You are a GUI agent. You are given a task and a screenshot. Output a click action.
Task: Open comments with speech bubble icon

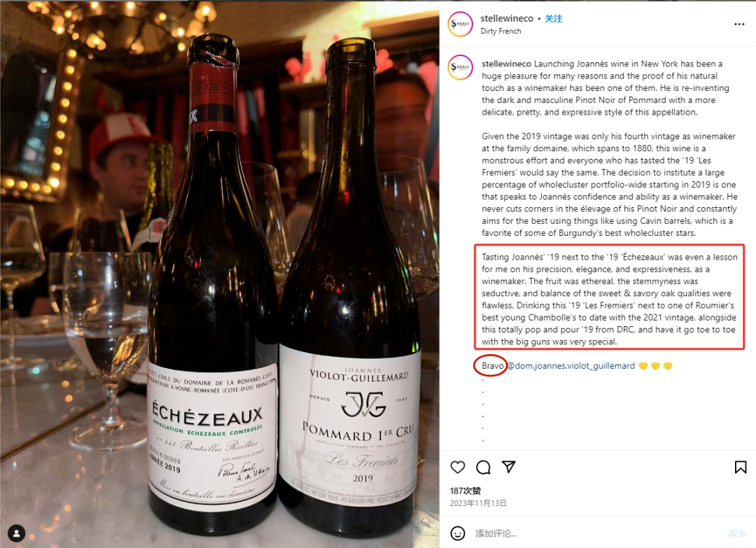[483, 467]
